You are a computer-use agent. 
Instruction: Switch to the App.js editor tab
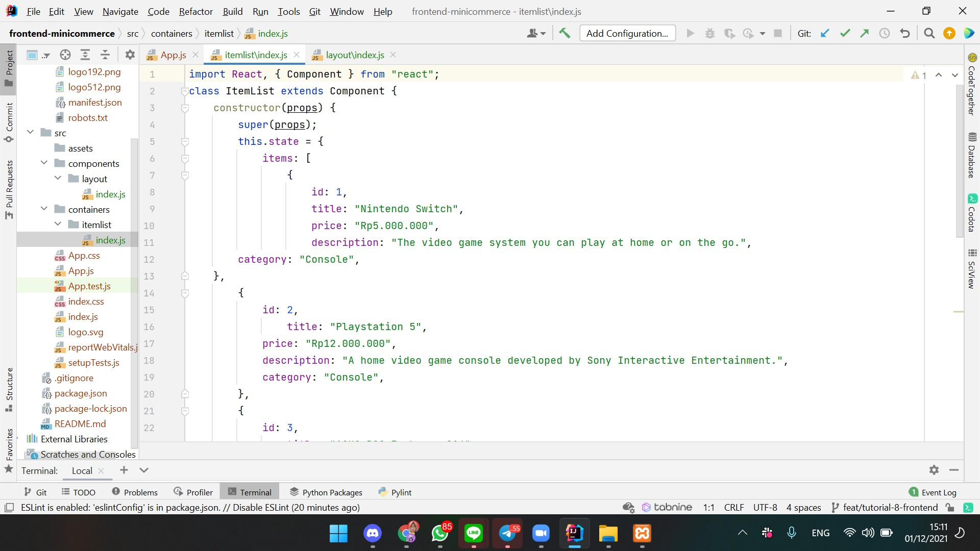click(173, 55)
